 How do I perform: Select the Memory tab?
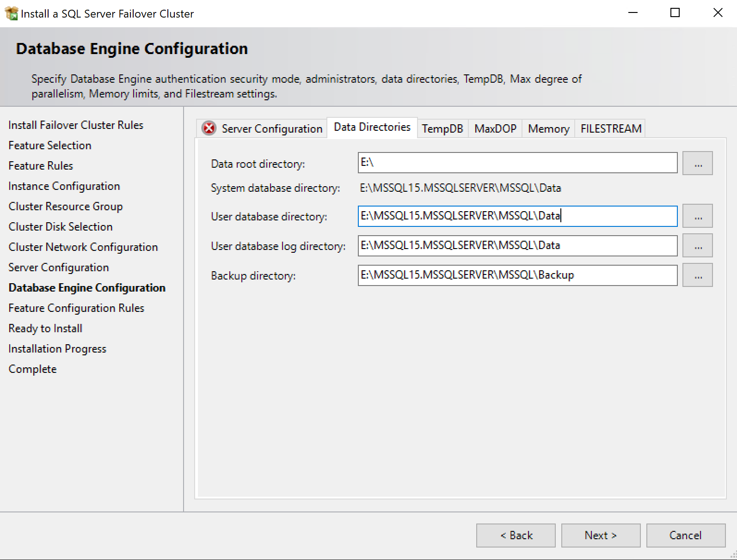click(548, 128)
